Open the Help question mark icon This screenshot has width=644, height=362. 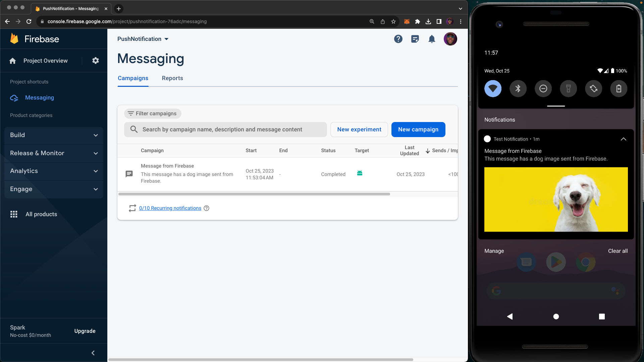pos(398,39)
